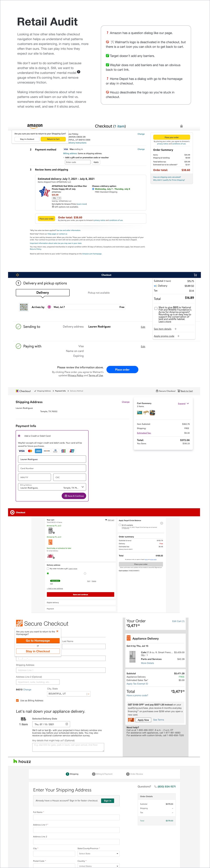
Task: Uncheck Use as Billing Address
Action: tap(17, 700)
